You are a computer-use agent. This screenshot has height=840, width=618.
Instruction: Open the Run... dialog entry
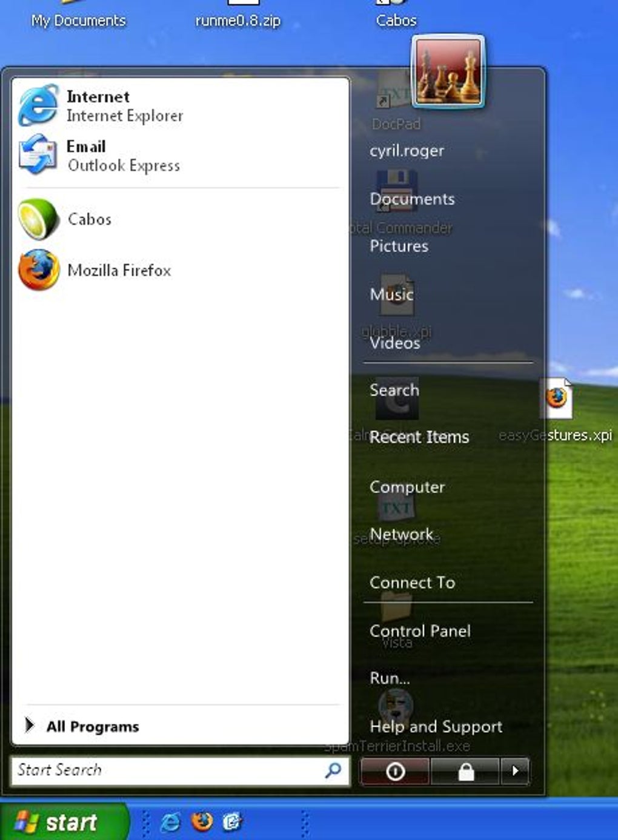[x=390, y=678]
